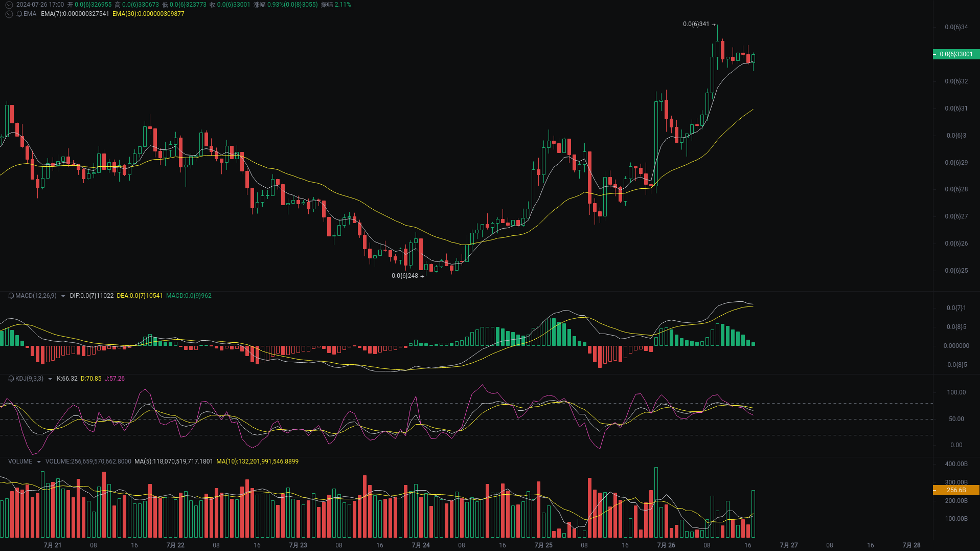Open the KDJ(9,3,3) dropdown arrow
The width and height of the screenshot is (980, 551).
(50, 379)
